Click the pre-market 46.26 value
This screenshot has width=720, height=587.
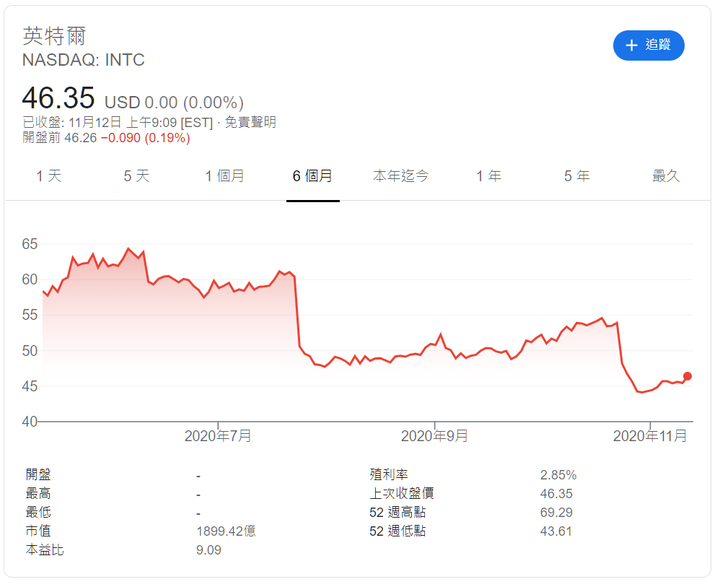coord(81,138)
